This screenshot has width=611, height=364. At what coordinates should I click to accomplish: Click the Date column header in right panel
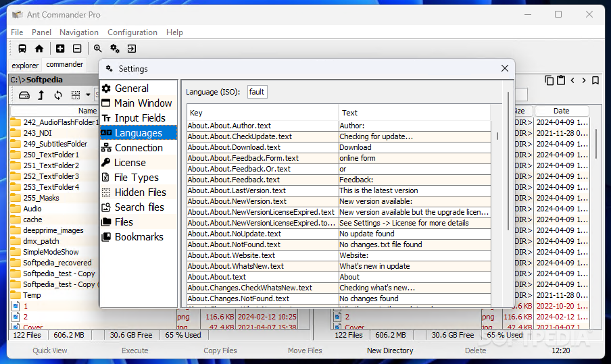pyautogui.click(x=562, y=111)
